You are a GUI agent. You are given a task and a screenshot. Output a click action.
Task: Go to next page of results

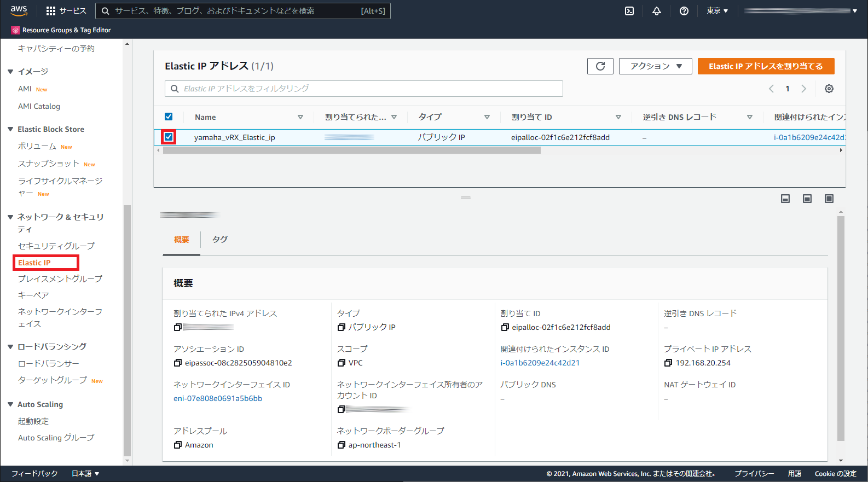coord(804,89)
